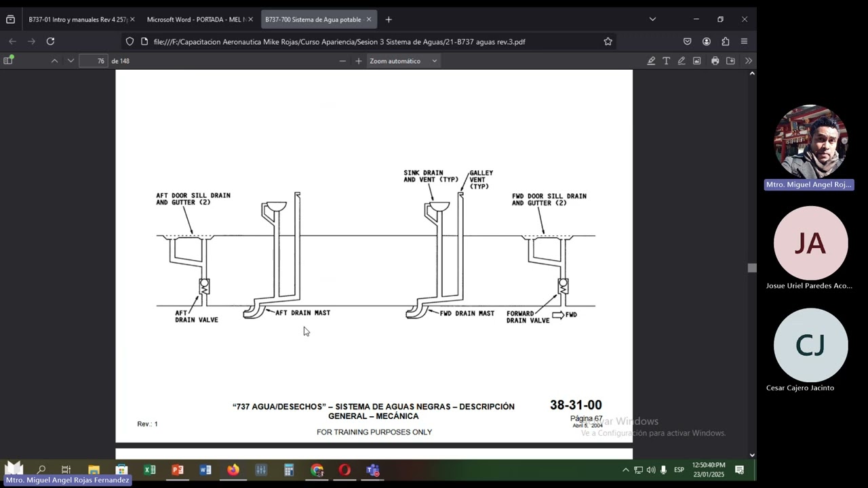
Task: Zoom out of the PDF
Action: [342, 61]
